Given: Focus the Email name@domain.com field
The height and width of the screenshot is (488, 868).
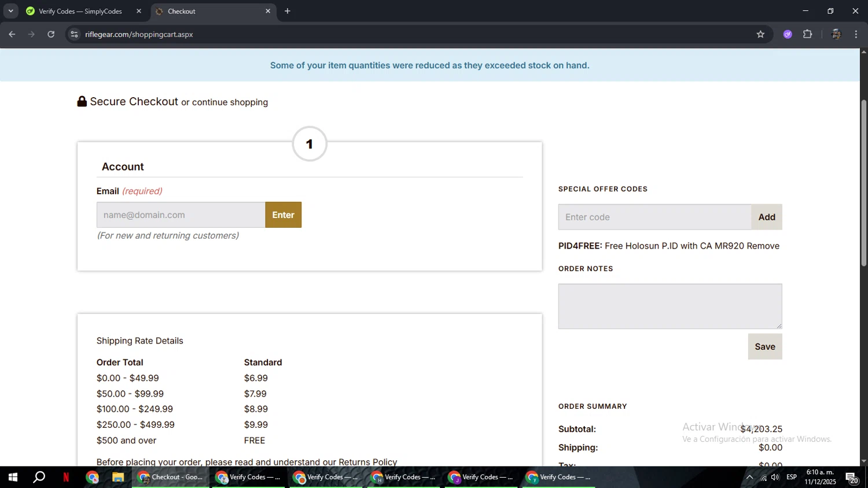Looking at the screenshot, I should coord(181,215).
